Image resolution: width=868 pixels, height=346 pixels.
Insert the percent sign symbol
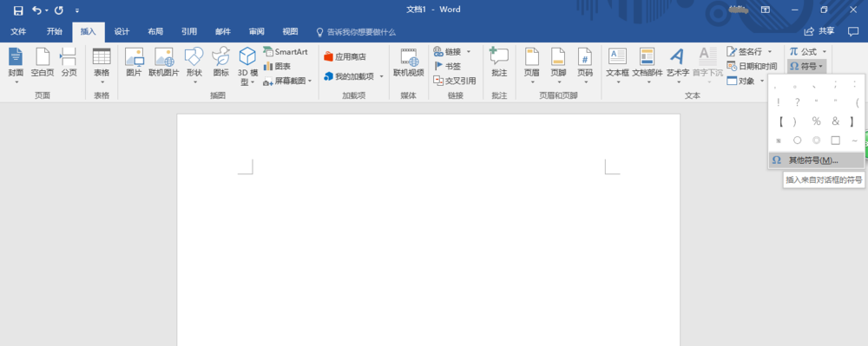point(816,121)
